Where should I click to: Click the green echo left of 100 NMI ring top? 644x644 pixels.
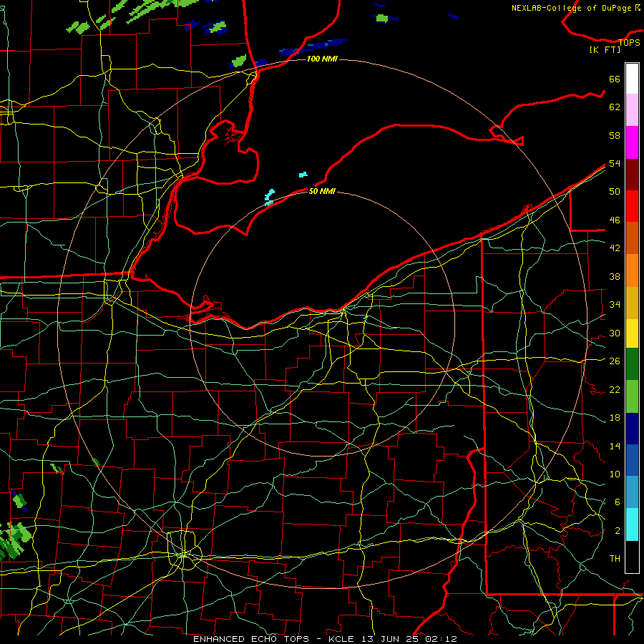click(238, 62)
